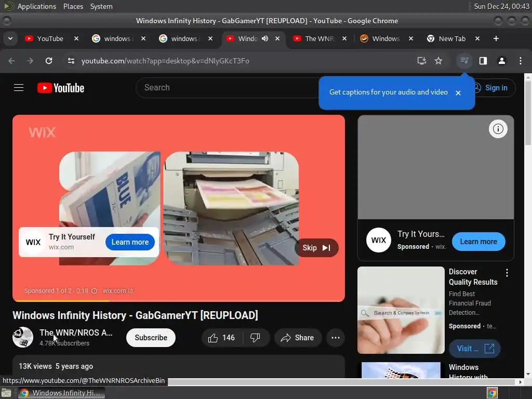This screenshot has height=399, width=532.
Task: Open a new tab with plus button
Action: tap(496, 38)
